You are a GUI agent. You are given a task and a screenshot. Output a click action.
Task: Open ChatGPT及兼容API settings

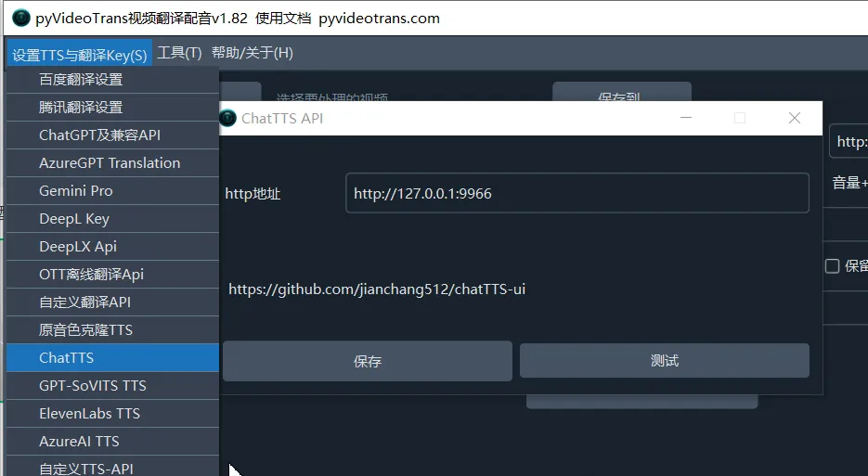pos(99,135)
